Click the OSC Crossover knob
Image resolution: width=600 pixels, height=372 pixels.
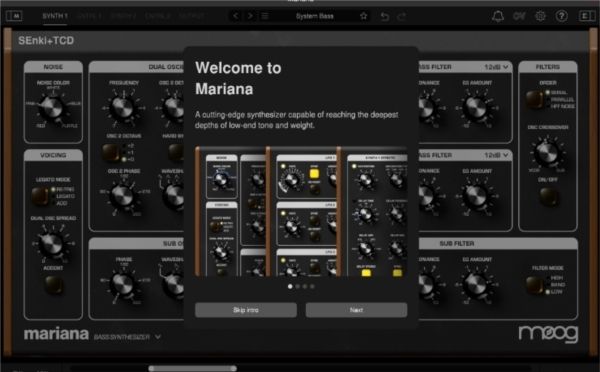(547, 152)
